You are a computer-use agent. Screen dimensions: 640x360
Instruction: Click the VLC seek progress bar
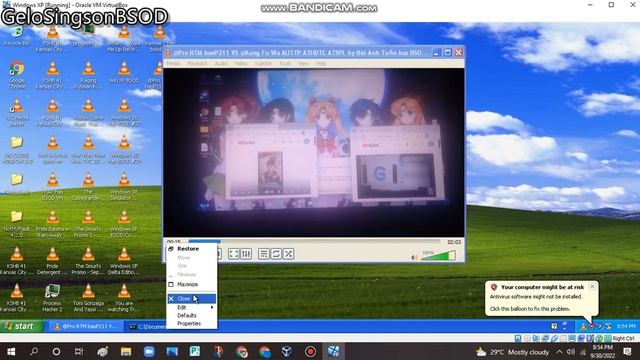pos(314,242)
